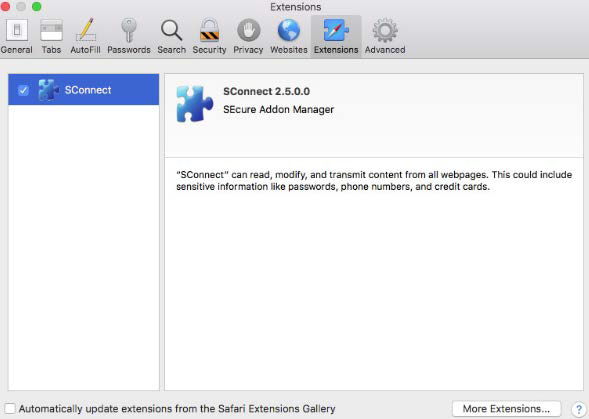The height and width of the screenshot is (419, 589).
Task: Open the Advanced gear icon pane
Action: 385,30
